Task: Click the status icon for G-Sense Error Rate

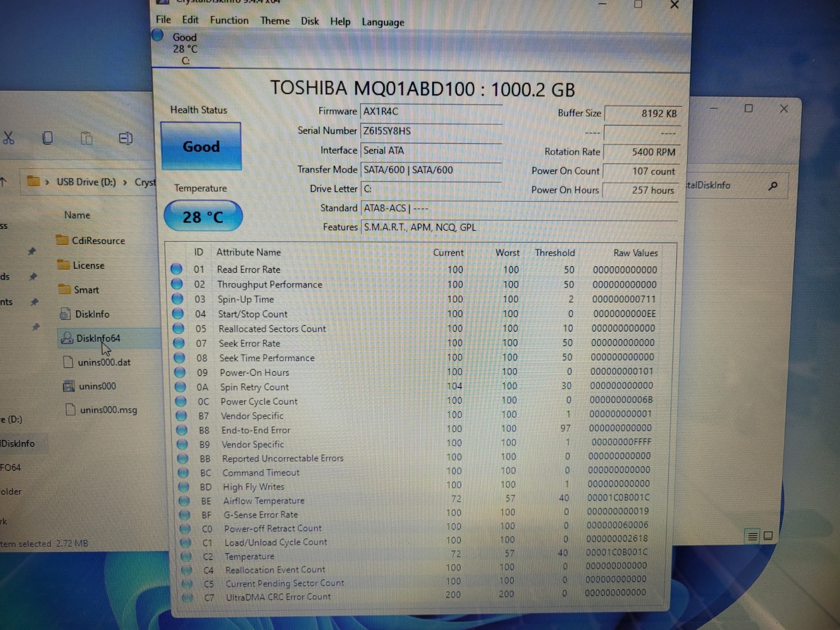Action: point(185,515)
